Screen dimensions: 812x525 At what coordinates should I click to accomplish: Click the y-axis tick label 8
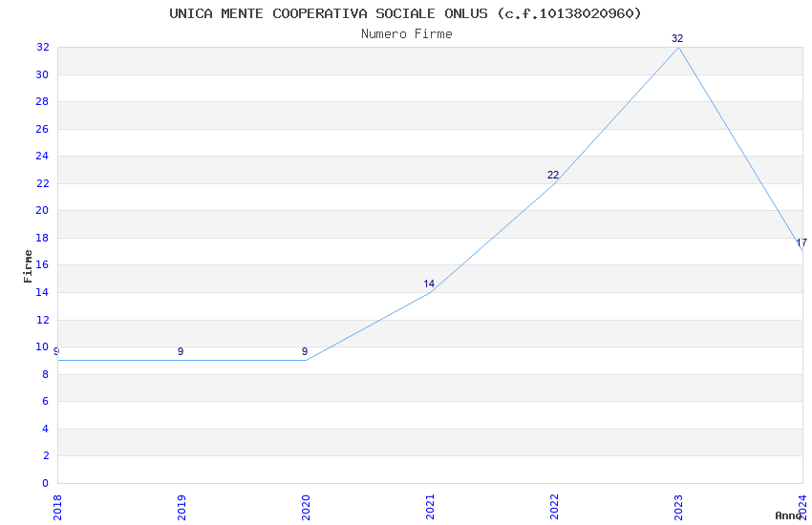46,374
